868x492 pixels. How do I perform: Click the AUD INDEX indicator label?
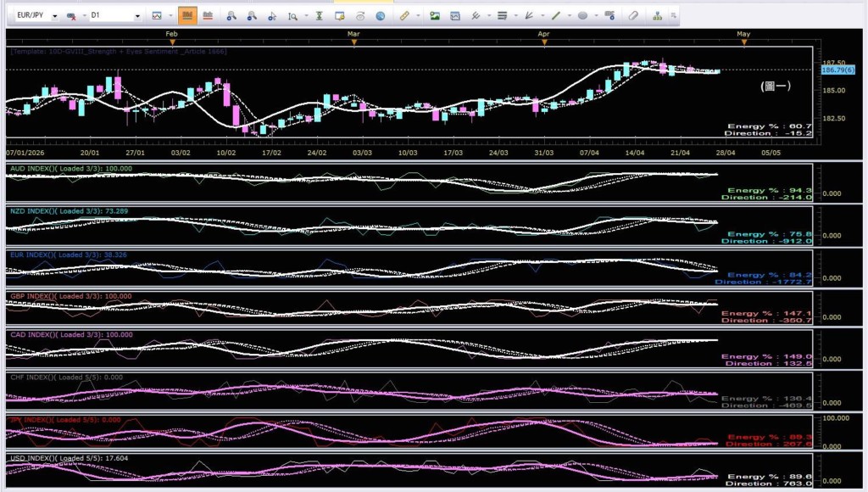(29, 169)
